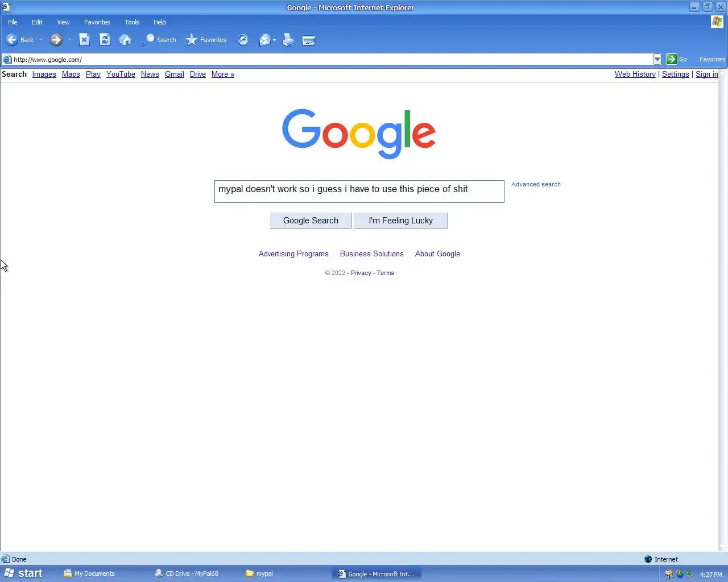Go to the Home page icon
The image size is (728, 582).
click(x=125, y=40)
